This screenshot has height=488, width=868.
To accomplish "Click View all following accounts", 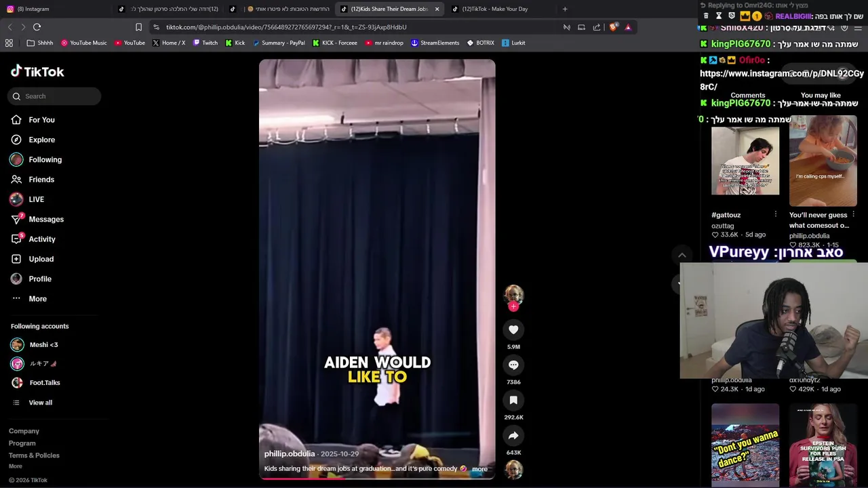I will tap(40, 403).
